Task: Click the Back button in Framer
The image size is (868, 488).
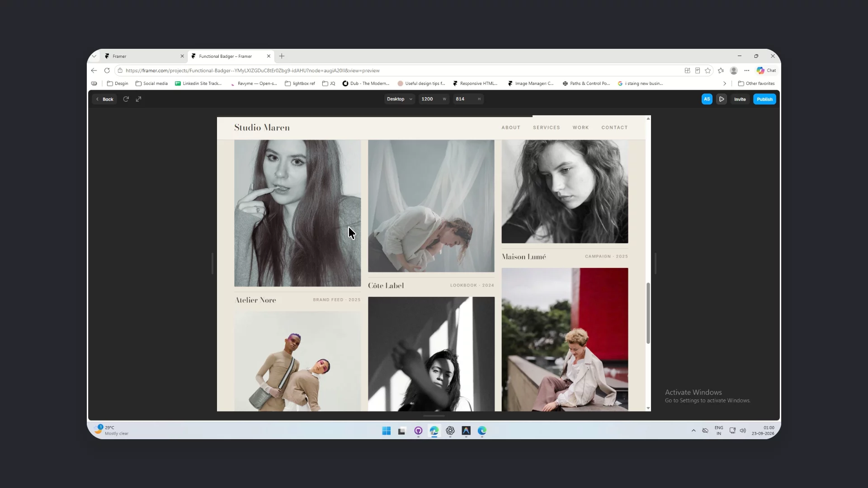Action: [104, 99]
